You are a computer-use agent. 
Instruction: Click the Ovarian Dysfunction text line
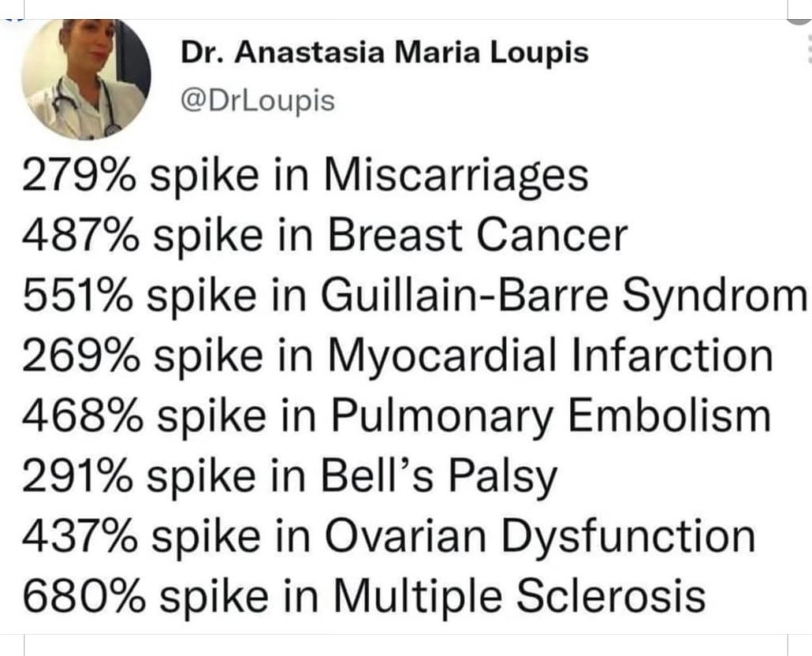pyautogui.click(x=388, y=535)
